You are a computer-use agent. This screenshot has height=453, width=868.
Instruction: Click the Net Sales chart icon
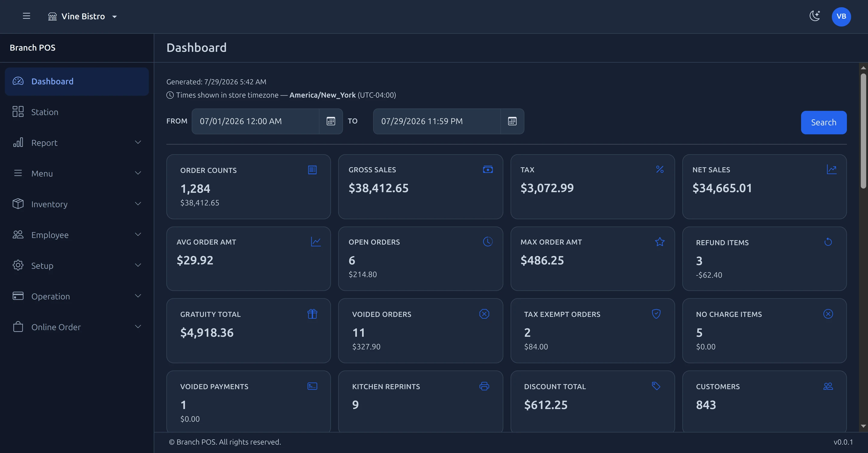tap(832, 169)
